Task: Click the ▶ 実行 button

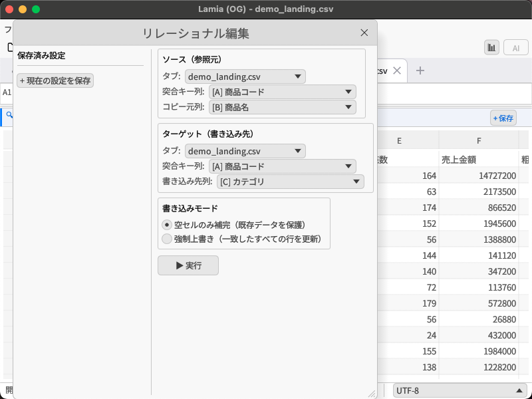Action: coord(188,265)
